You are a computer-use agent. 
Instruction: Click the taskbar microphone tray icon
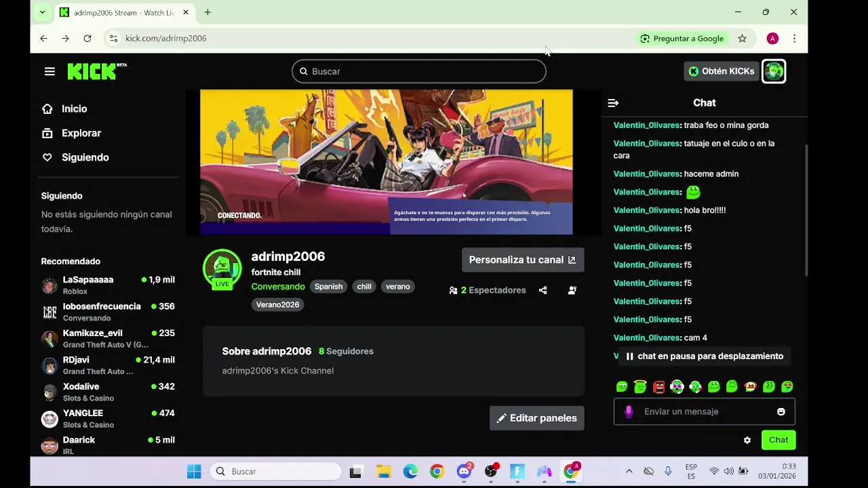point(668,471)
